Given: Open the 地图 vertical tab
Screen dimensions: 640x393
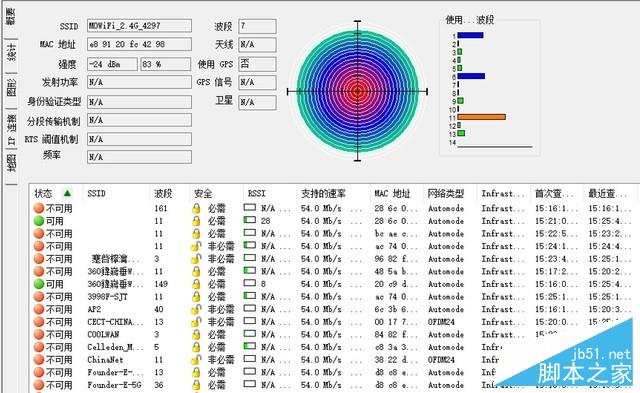Looking at the screenshot, I should click(11, 163).
